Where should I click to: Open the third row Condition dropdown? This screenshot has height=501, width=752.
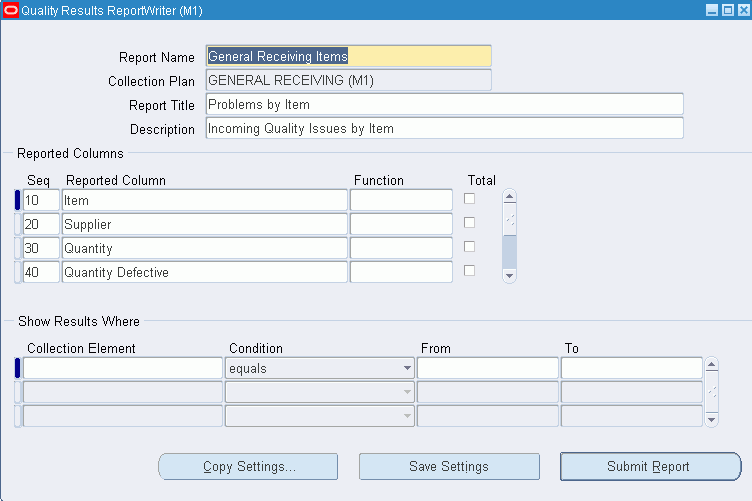(x=320, y=416)
